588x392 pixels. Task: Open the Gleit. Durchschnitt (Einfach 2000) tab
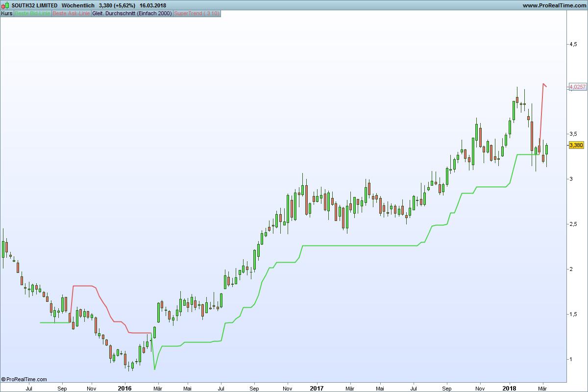pos(132,13)
